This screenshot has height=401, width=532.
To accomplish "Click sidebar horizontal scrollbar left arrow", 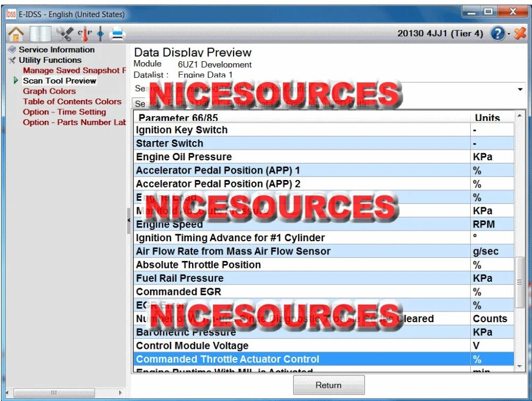I will 7,393.
